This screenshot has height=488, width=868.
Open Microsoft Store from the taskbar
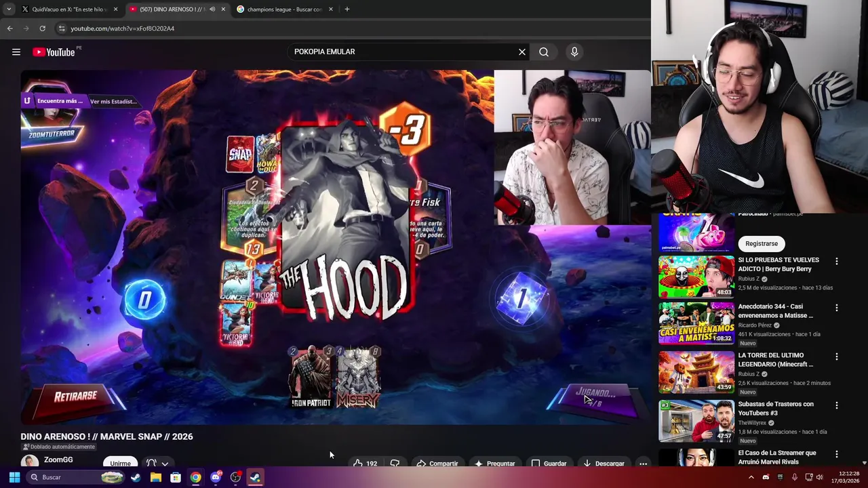[x=176, y=477]
